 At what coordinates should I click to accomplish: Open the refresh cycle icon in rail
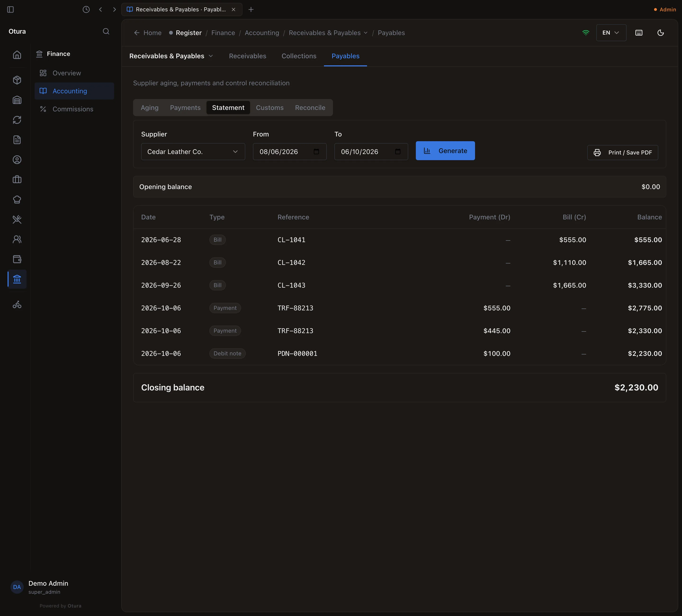[x=17, y=120]
